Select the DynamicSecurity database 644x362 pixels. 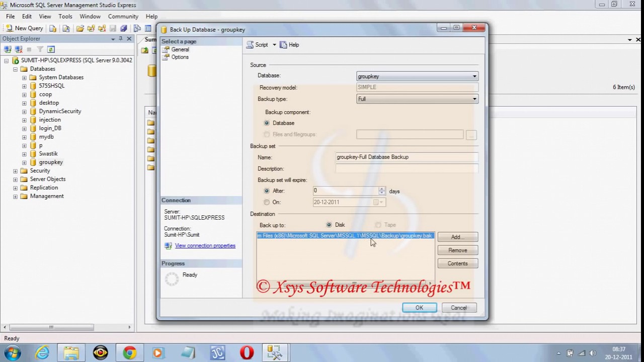pos(60,111)
